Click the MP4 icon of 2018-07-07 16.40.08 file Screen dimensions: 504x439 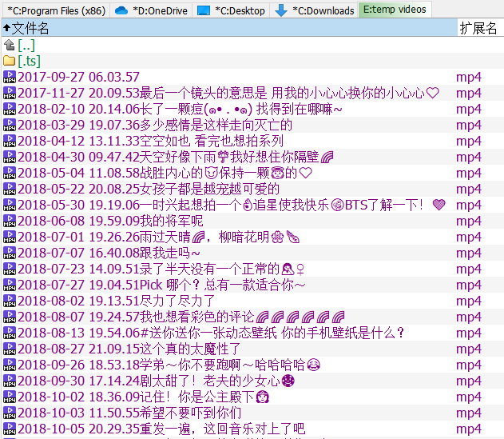tap(10, 253)
